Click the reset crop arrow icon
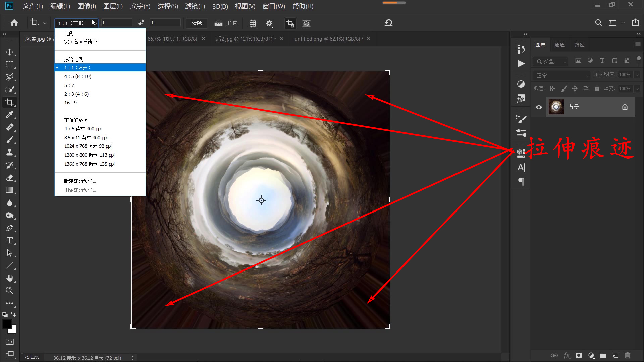This screenshot has height=362, width=644. (x=388, y=23)
